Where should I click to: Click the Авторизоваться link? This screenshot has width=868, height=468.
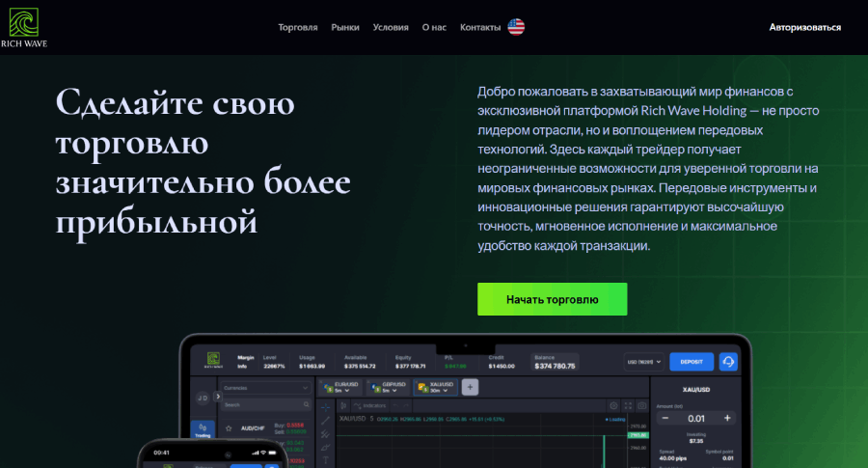804,27
